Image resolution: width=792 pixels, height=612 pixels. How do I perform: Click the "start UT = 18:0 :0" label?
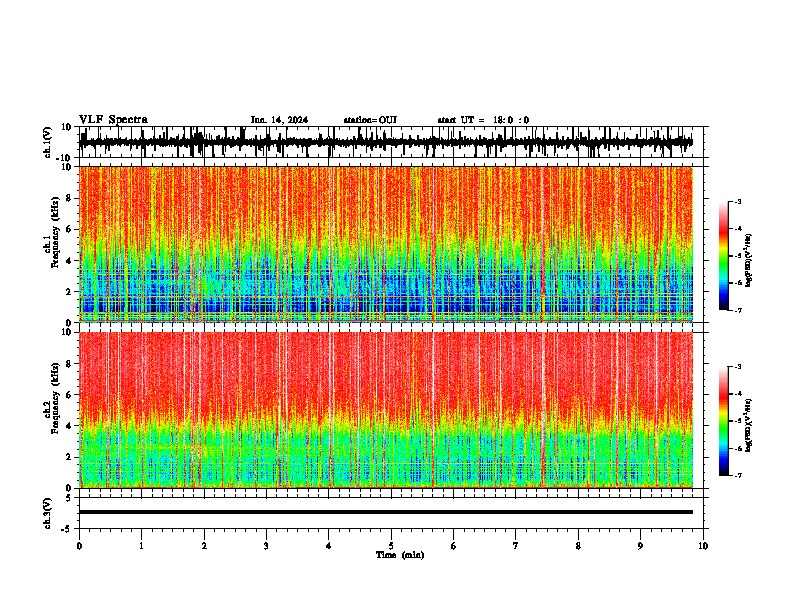pos(483,120)
